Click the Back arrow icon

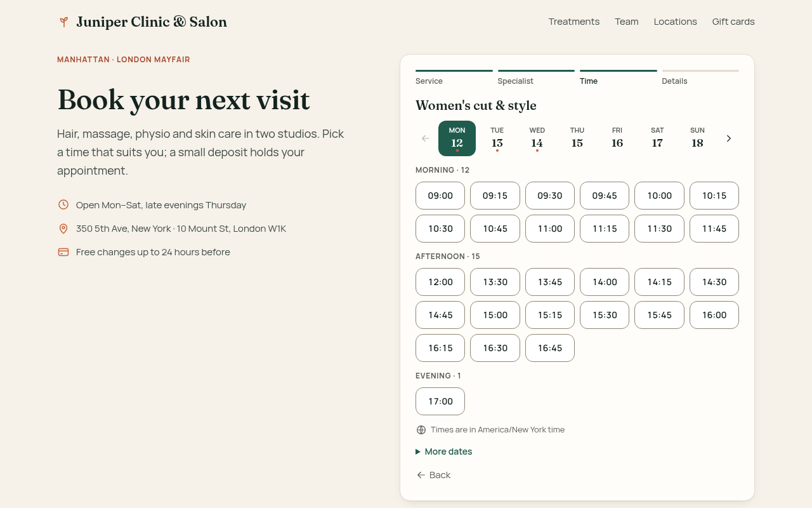[x=421, y=475]
